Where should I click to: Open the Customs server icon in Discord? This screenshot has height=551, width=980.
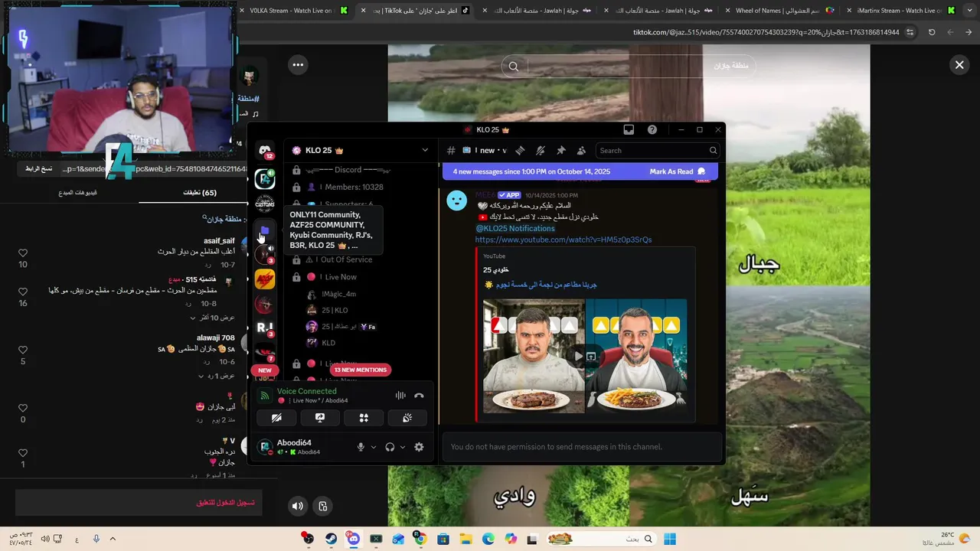pos(265,204)
